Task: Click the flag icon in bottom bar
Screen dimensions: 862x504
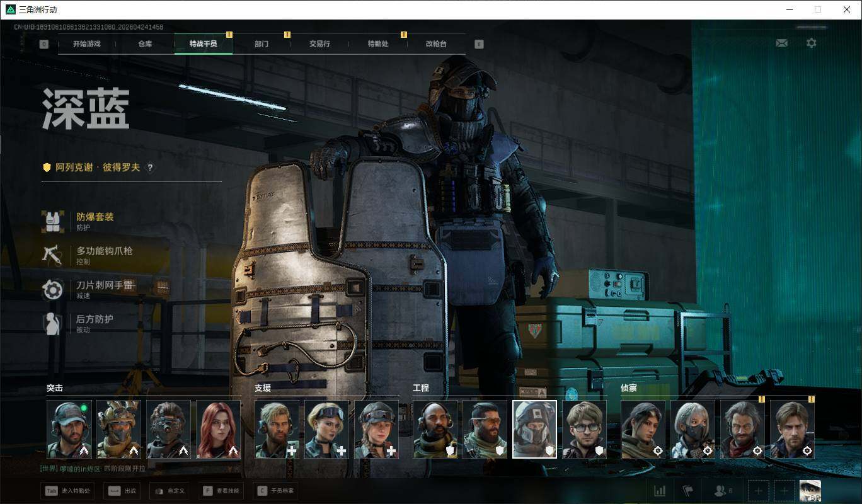Action: click(x=687, y=491)
